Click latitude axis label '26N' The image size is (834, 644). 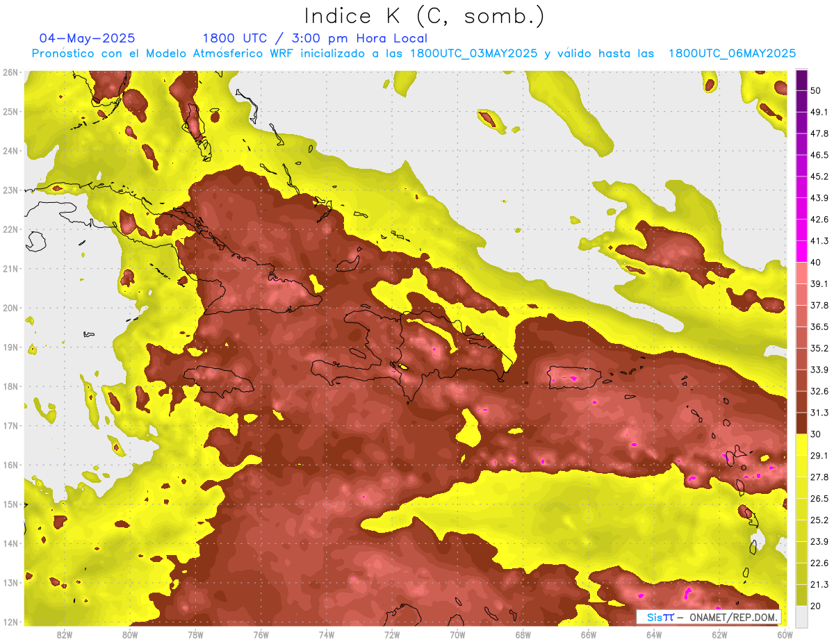10,72
